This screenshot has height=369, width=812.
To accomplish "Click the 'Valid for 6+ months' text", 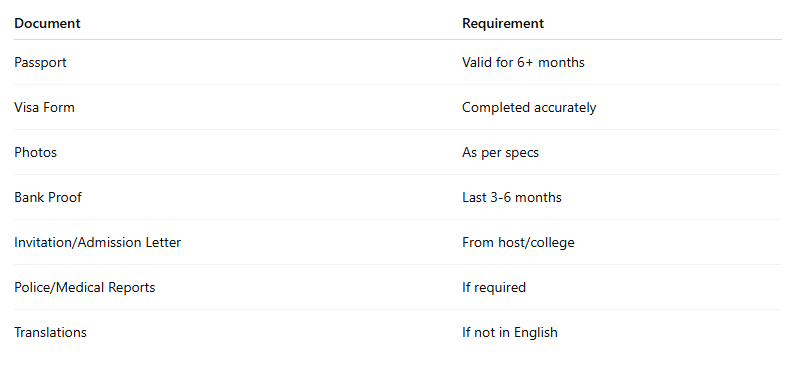I will tap(523, 62).
